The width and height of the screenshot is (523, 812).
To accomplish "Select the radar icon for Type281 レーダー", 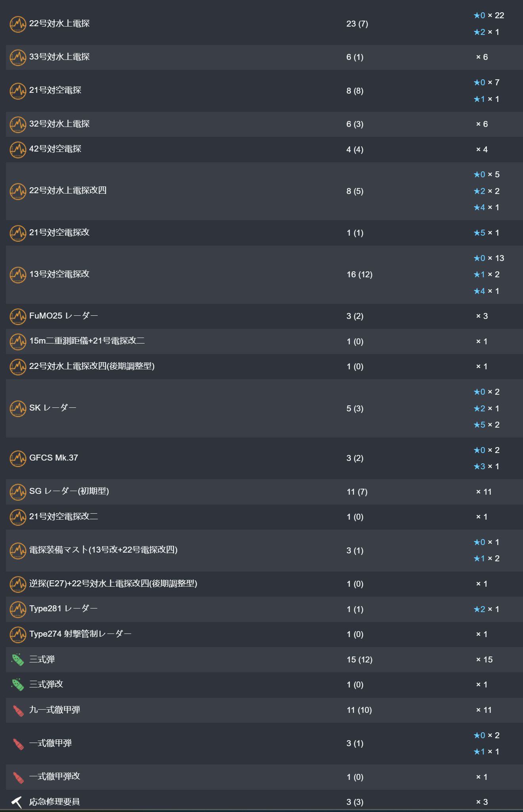I will [x=18, y=609].
